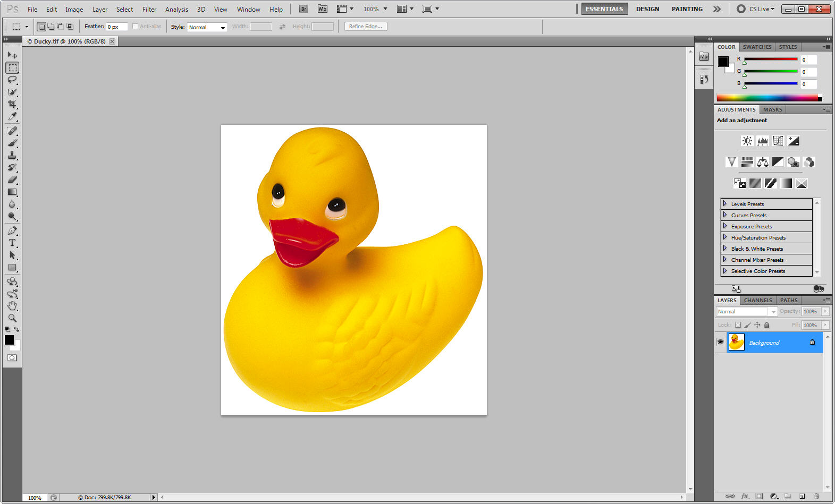
Task: Switch to the Masks tab
Action: 772,109
